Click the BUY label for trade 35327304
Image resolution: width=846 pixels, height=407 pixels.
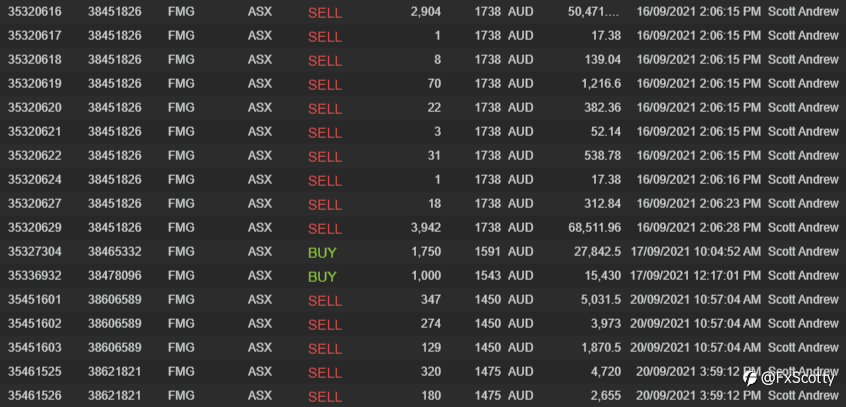(x=322, y=253)
